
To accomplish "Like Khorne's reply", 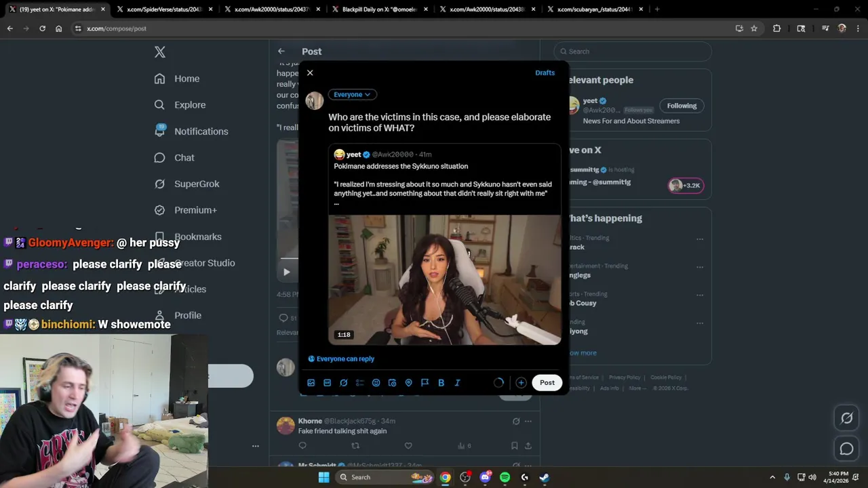I will point(408,445).
